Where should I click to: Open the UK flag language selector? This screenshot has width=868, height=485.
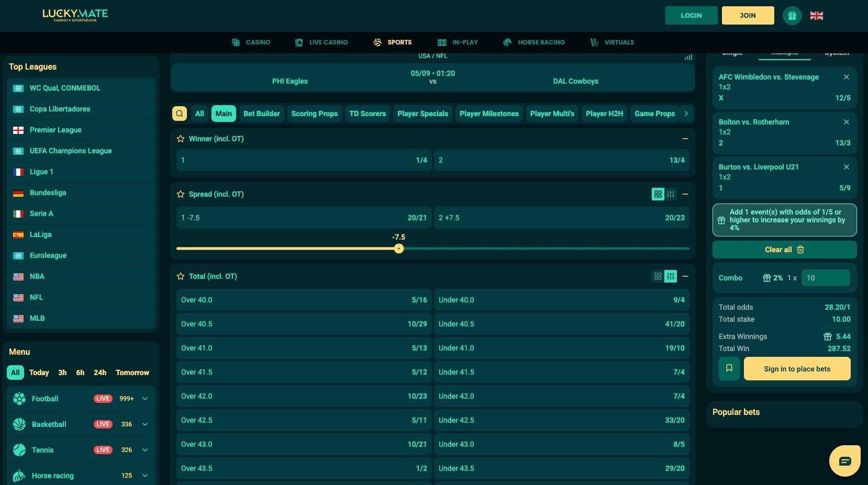click(x=816, y=16)
